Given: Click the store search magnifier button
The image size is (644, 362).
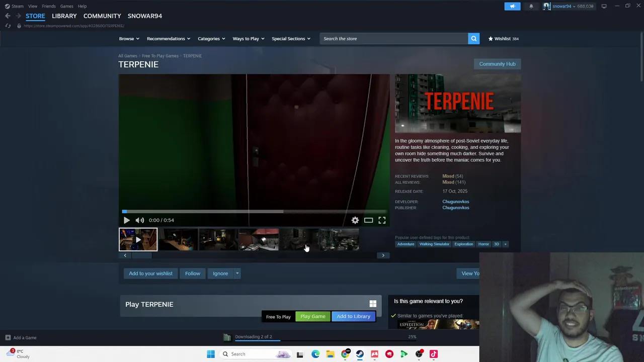Looking at the screenshot, I should pyautogui.click(x=473, y=39).
